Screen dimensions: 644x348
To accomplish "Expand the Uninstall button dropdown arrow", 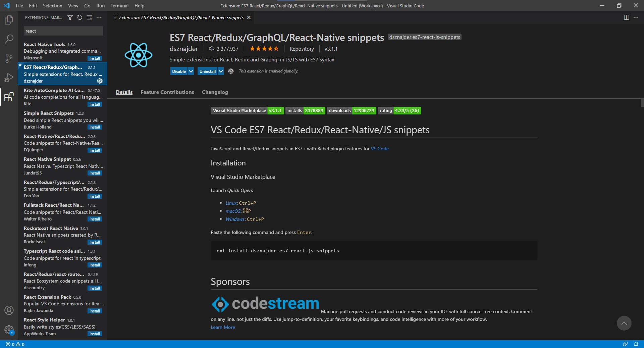I will (x=221, y=71).
